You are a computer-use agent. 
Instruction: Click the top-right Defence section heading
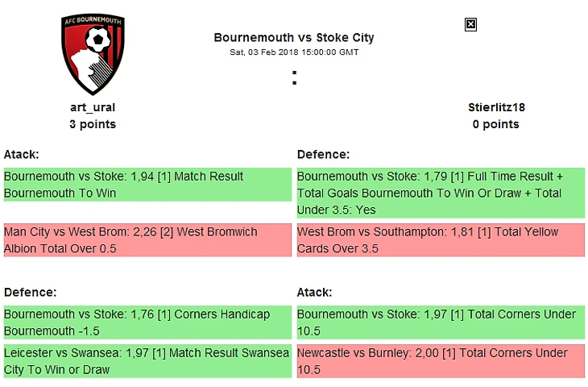(x=322, y=154)
